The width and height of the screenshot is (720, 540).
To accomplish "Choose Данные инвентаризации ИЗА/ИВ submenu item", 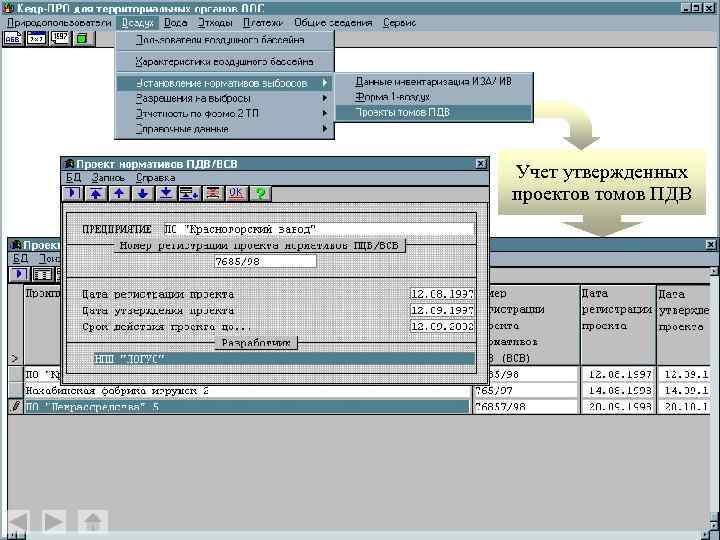I will 433,82.
